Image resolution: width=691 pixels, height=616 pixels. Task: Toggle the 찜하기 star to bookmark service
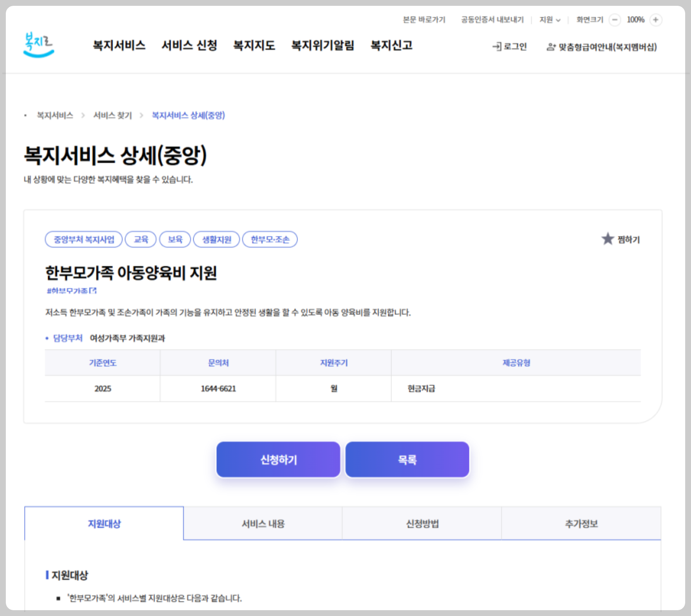[608, 239]
